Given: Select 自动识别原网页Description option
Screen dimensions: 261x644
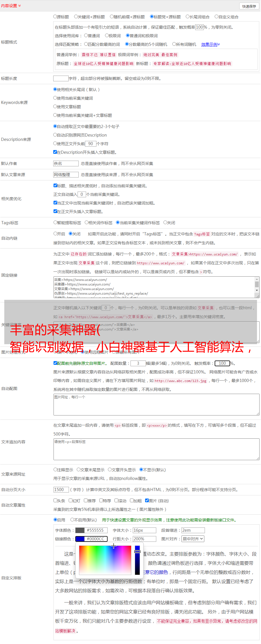Looking at the screenshot, I should point(55,135).
